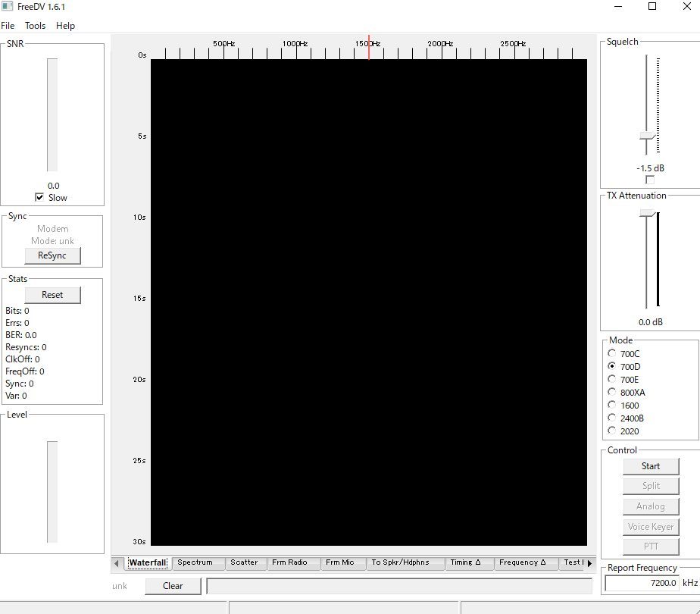The width and height of the screenshot is (700, 614).
Task: Open the Tools menu
Action: click(x=36, y=26)
